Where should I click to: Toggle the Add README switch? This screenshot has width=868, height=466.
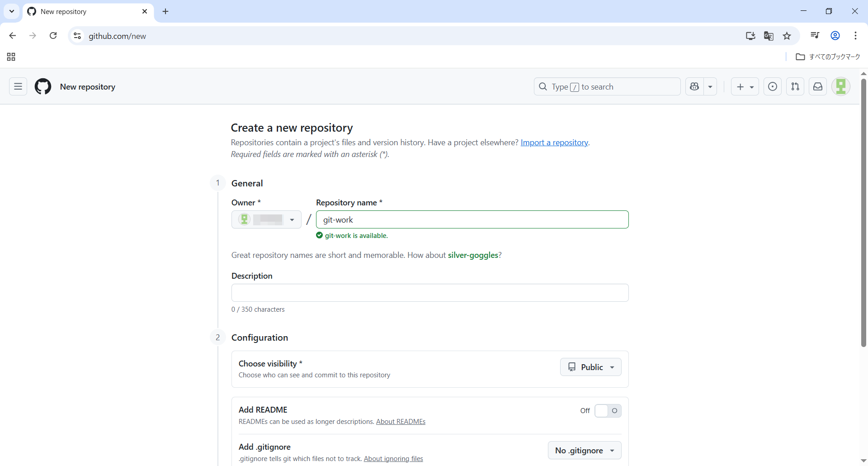tap(608, 411)
